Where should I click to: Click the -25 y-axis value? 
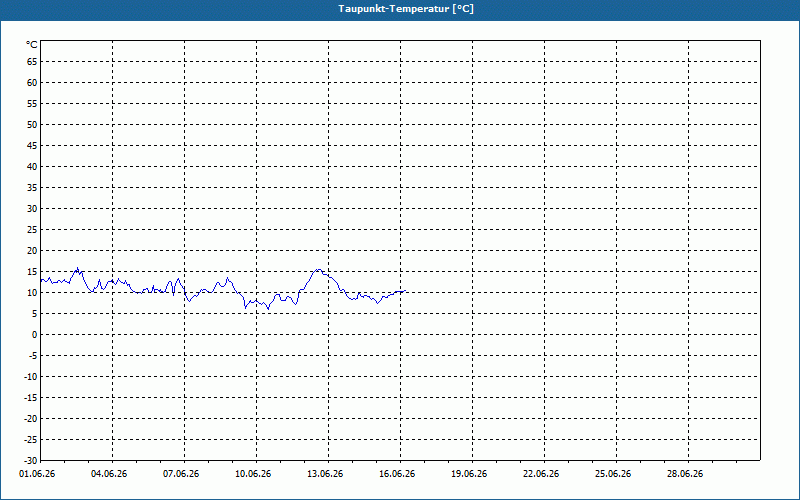[31, 440]
